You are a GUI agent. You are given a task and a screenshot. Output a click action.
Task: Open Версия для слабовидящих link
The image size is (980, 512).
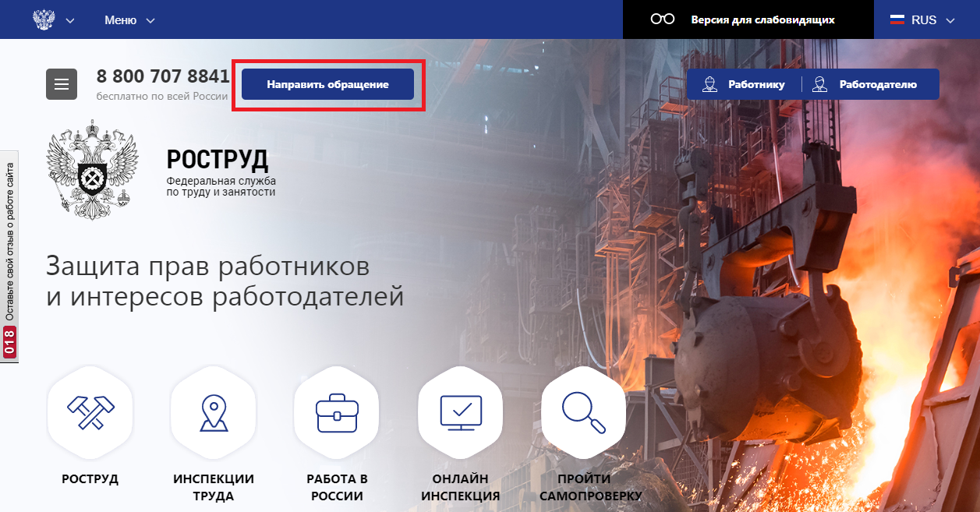(x=762, y=20)
